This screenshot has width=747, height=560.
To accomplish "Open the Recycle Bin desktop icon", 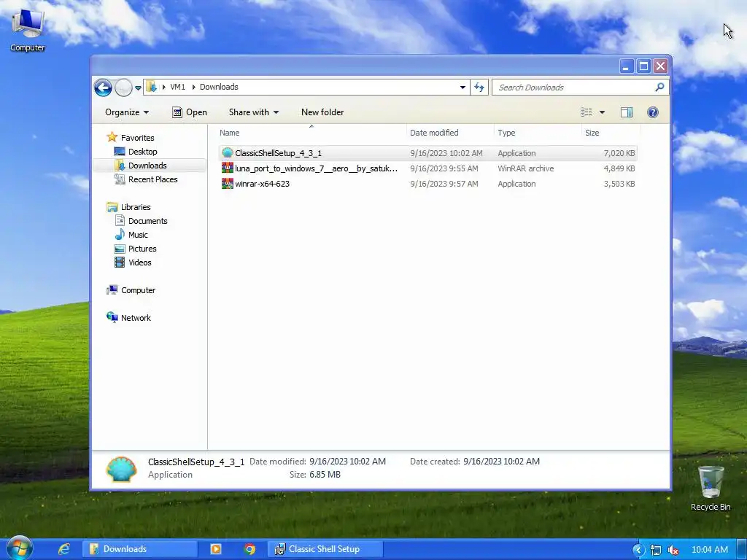I will click(711, 488).
